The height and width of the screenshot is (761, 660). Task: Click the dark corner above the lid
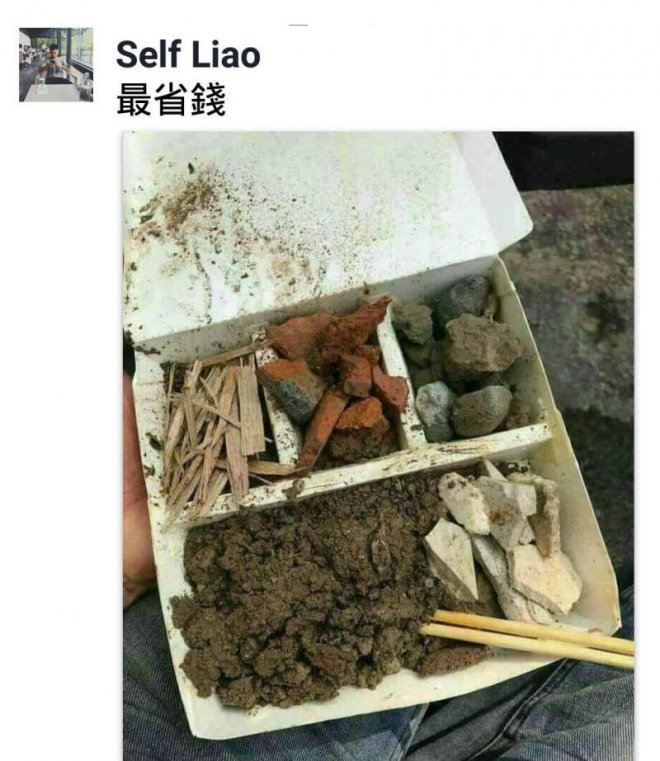pos(565,160)
